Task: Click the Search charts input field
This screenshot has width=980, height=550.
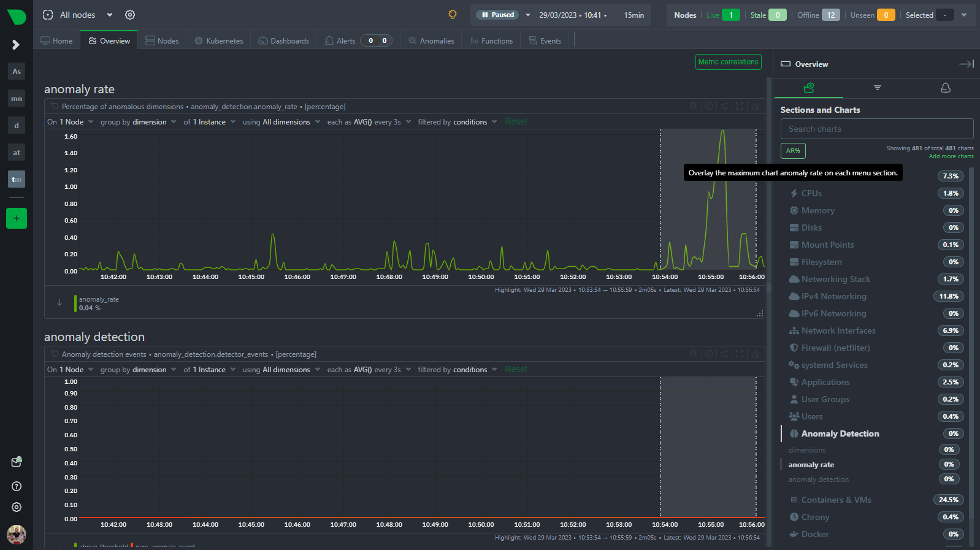Action: point(876,129)
